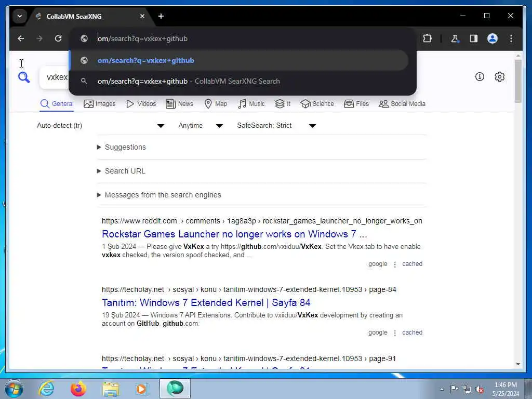Switch to the Social Media category
This screenshot has height=399, width=532.
402,104
